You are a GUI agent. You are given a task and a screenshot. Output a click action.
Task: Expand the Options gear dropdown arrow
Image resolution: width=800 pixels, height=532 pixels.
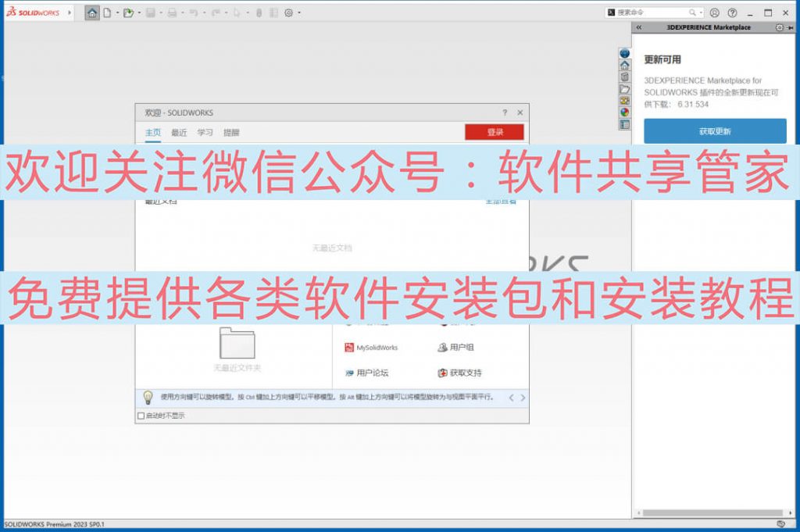coord(299,12)
